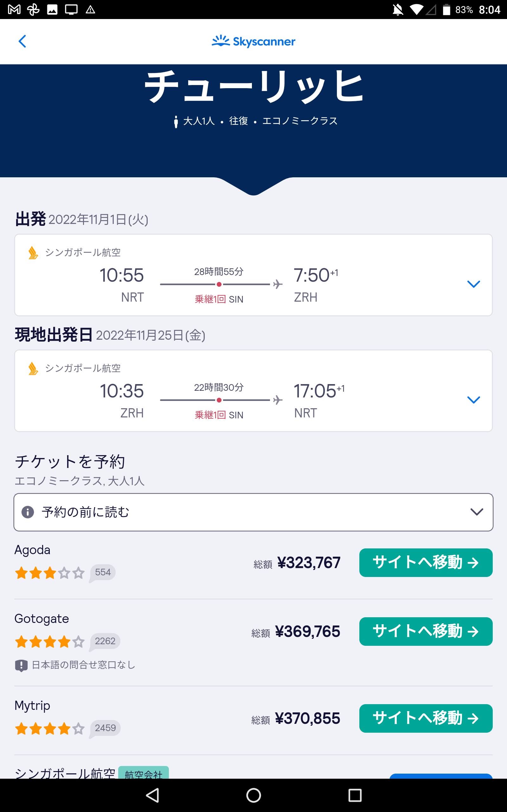Open Agoda 554 reviews bubble
Screen dimensions: 507x812
pos(103,573)
